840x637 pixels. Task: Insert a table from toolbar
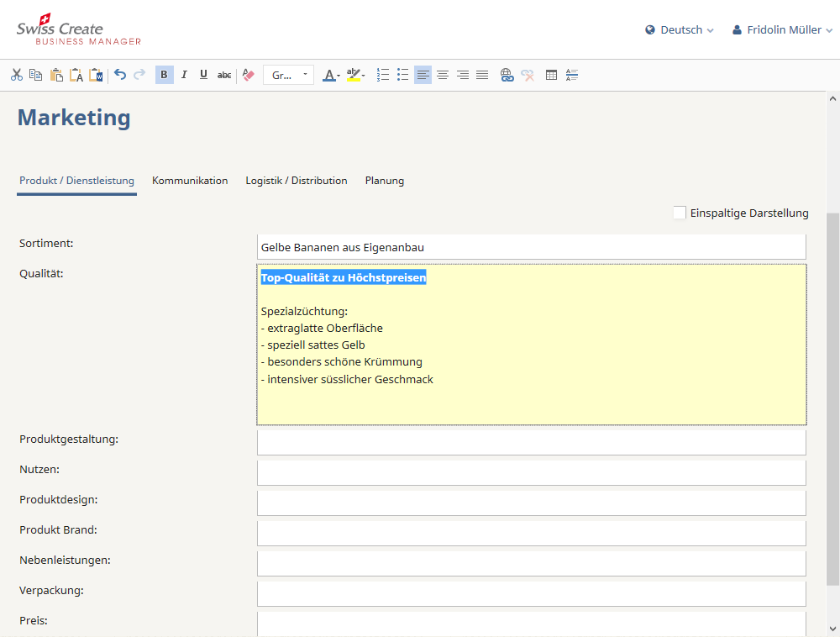pyautogui.click(x=551, y=75)
